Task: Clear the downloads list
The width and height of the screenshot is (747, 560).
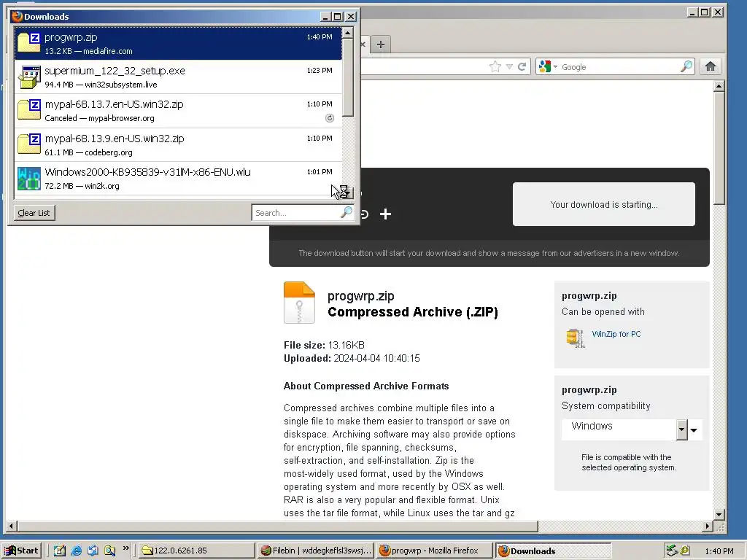Action: click(34, 213)
